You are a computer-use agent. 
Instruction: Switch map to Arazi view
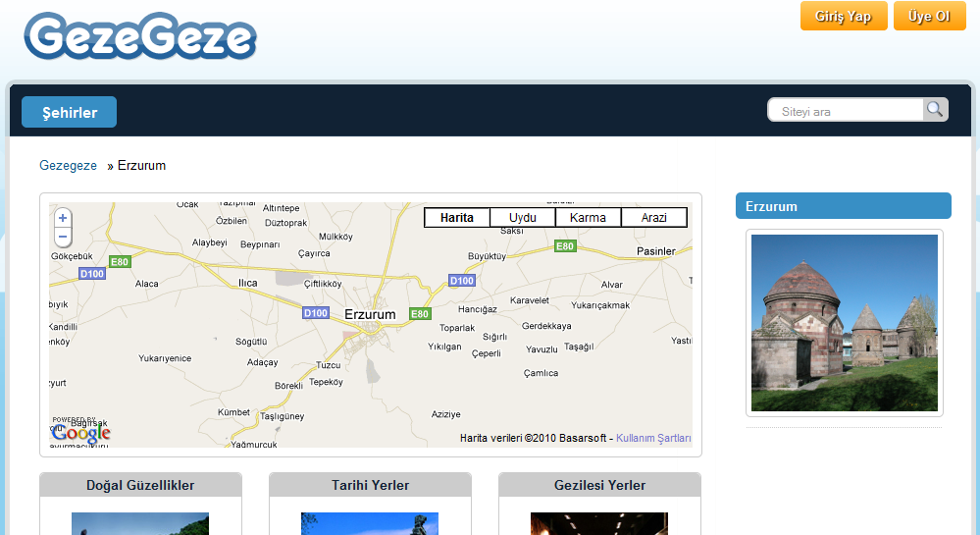point(653,217)
